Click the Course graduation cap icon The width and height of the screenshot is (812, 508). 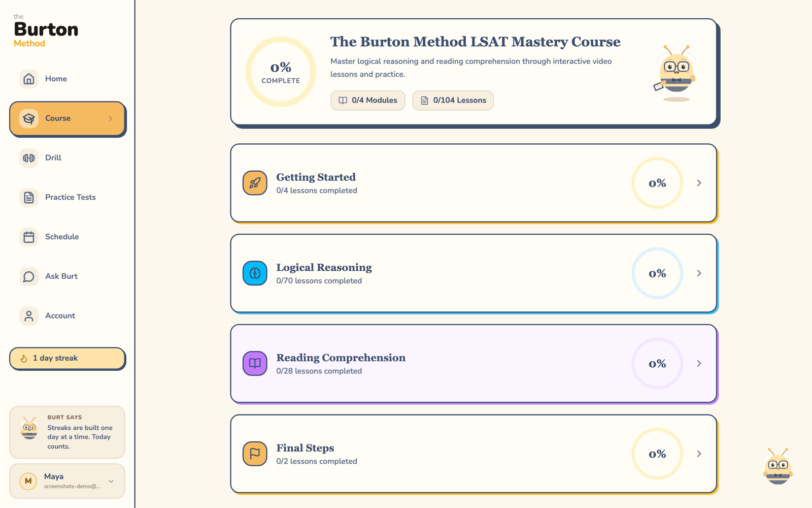tap(29, 118)
